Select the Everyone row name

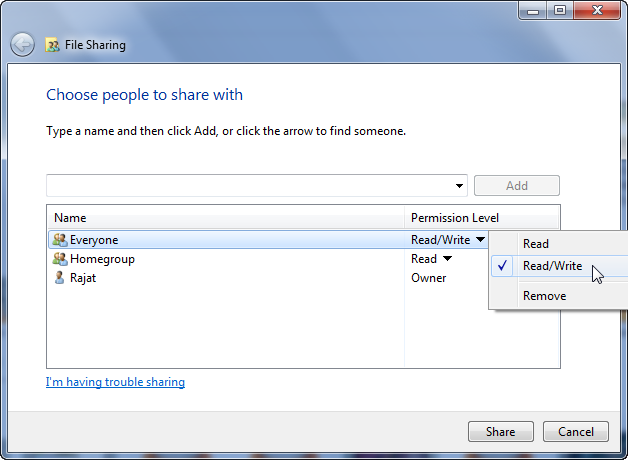(x=94, y=240)
